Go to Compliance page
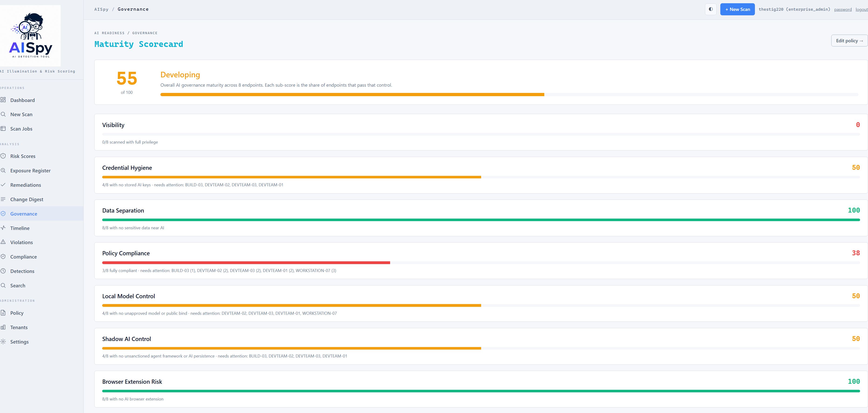This screenshot has width=868, height=413. click(x=42, y=257)
